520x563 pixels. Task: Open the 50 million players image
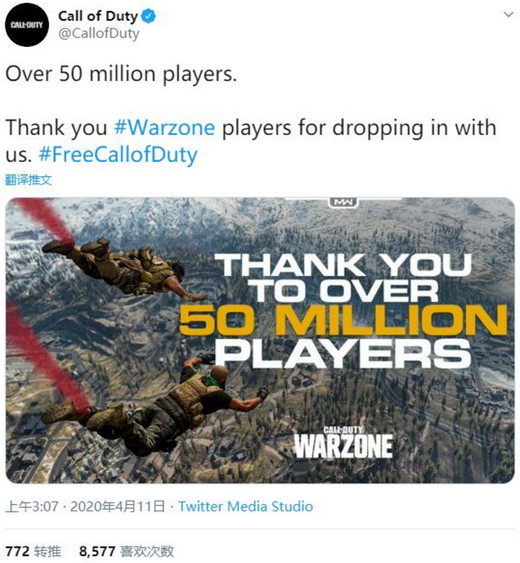[x=260, y=340]
